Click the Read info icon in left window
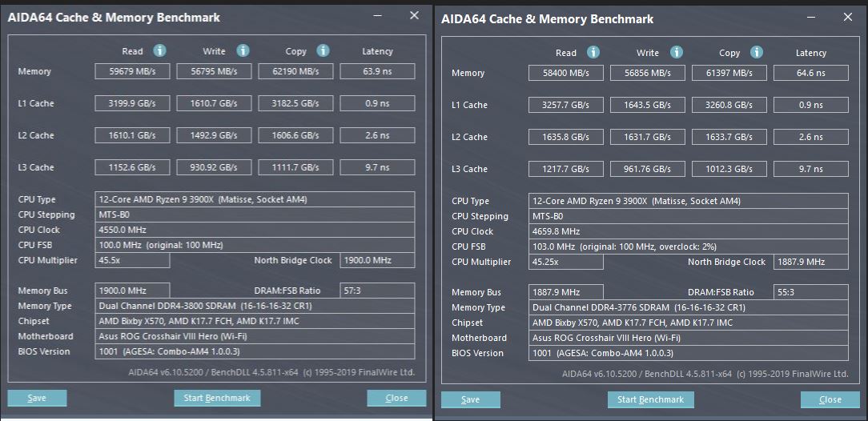The height and width of the screenshot is (421, 868). (159, 50)
